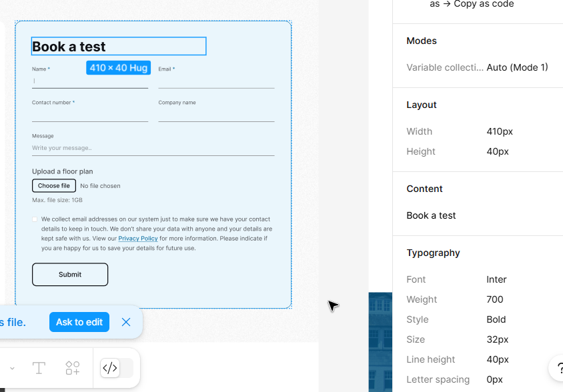
Task: Click the Name input field
Action: (90, 81)
